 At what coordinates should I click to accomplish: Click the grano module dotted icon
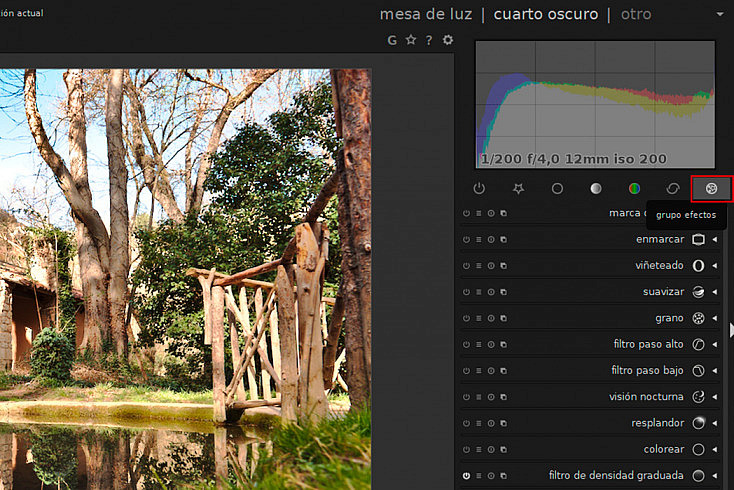698,318
